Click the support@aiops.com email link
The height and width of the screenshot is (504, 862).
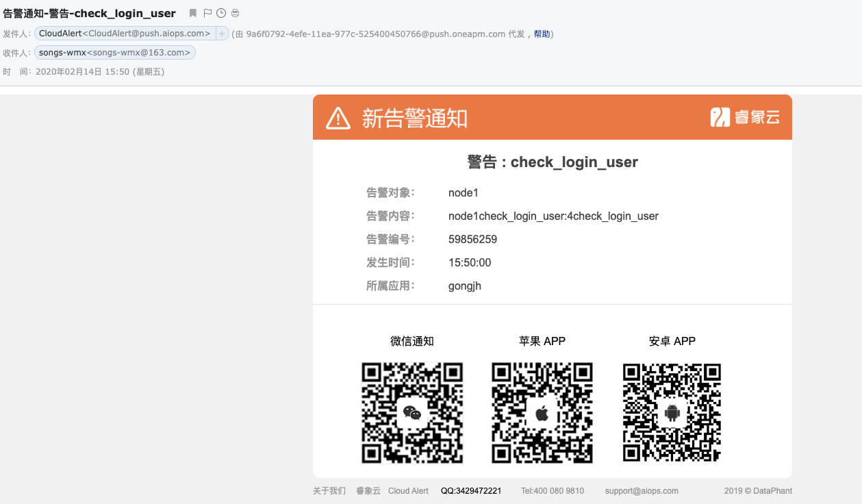(x=641, y=491)
